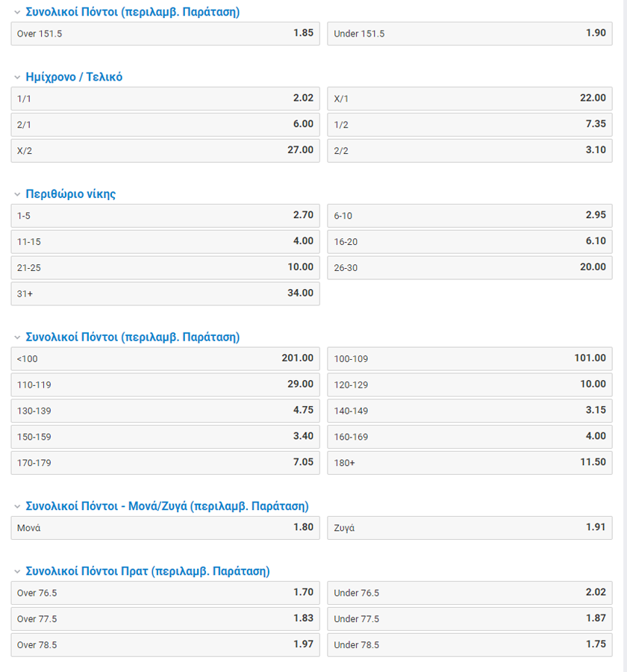Bet on 2/2 halftime/fulltime result
This screenshot has width=627, height=672.
tap(470, 150)
